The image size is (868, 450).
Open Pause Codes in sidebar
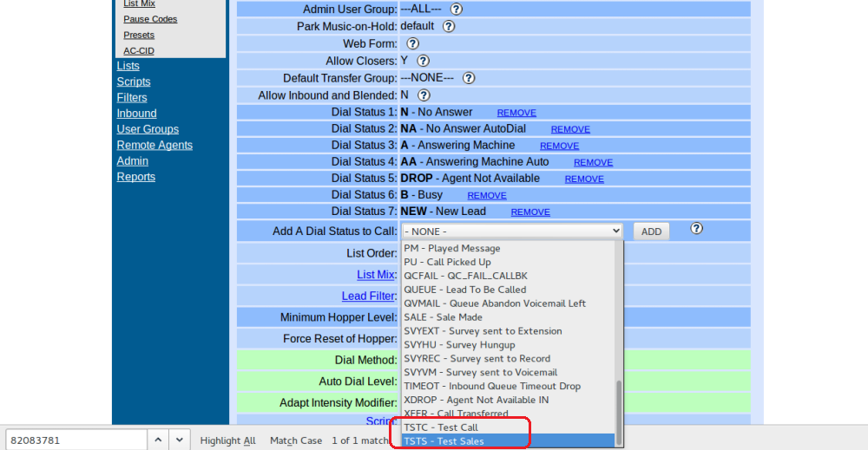pyautogui.click(x=150, y=19)
